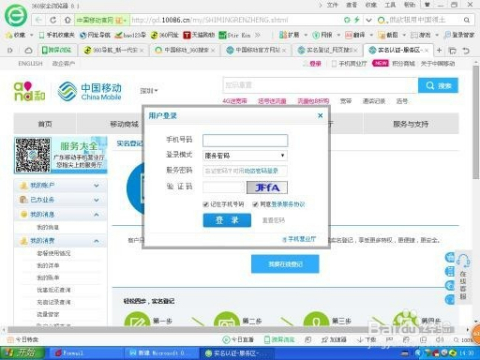Image resolution: width=480 pixels, height=360 pixels.
Task: Select the 首页 navigation tab
Action: 45,124
